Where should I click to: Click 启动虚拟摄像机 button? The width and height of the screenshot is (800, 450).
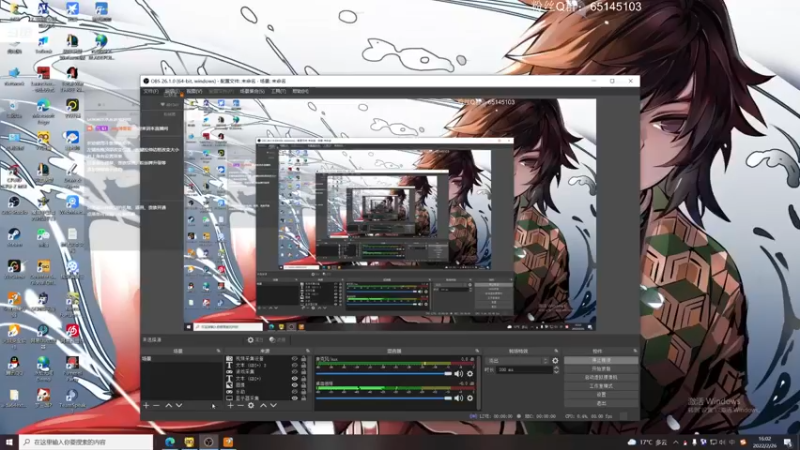point(601,378)
